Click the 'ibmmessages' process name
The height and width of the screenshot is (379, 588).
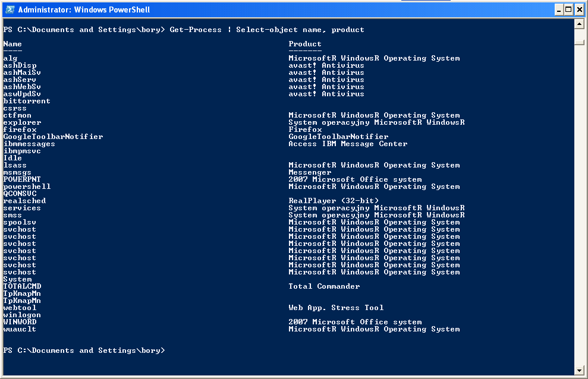(29, 144)
